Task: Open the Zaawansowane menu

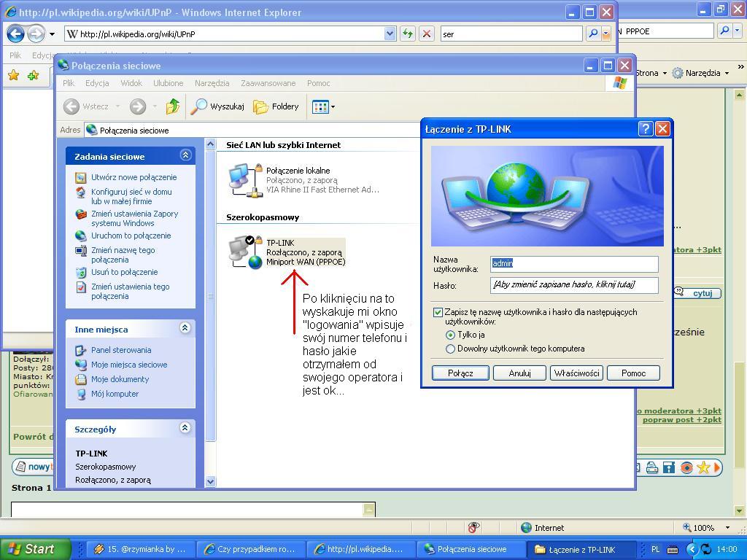Action: (268, 83)
